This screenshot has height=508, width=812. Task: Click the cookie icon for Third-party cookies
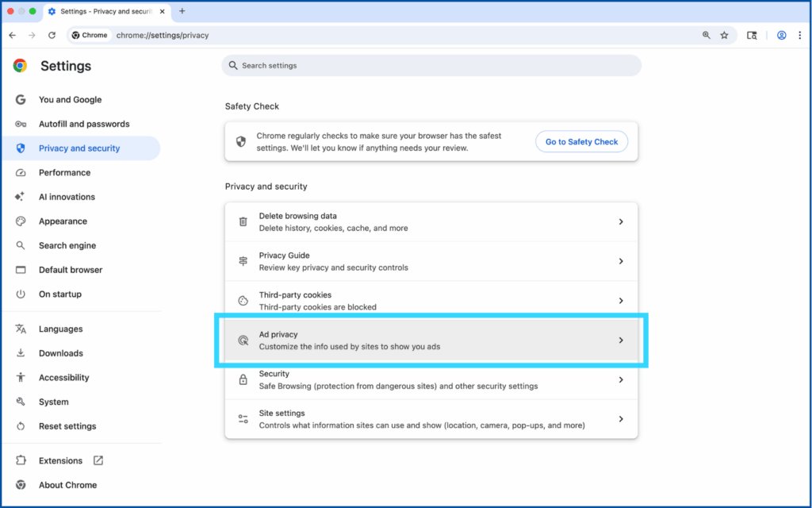pyautogui.click(x=243, y=301)
